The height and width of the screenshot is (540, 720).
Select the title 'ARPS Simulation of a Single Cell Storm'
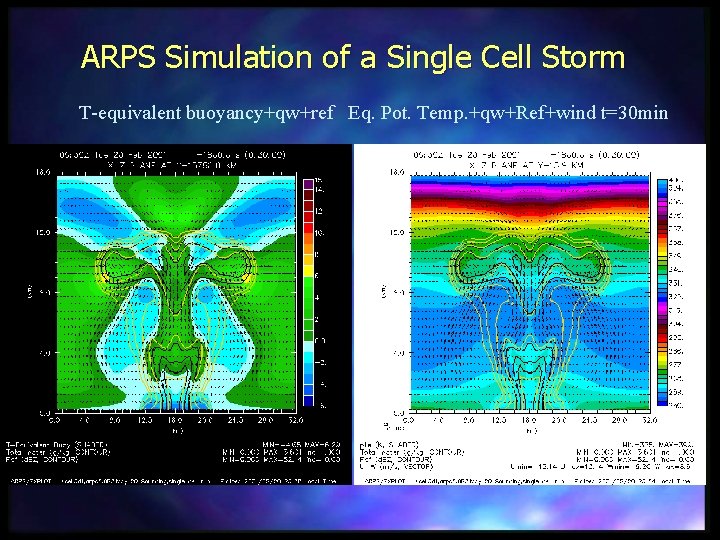353,57
